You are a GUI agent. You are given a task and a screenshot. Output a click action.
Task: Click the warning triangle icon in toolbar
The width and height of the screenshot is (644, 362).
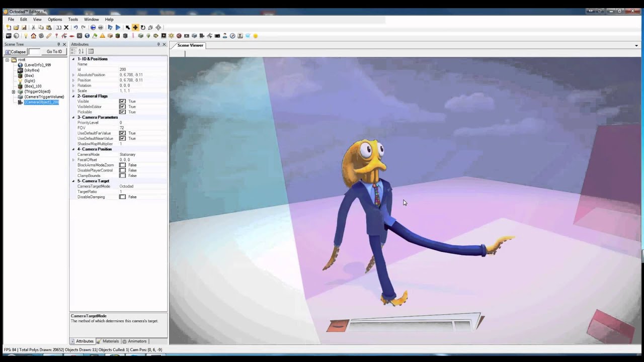click(102, 36)
